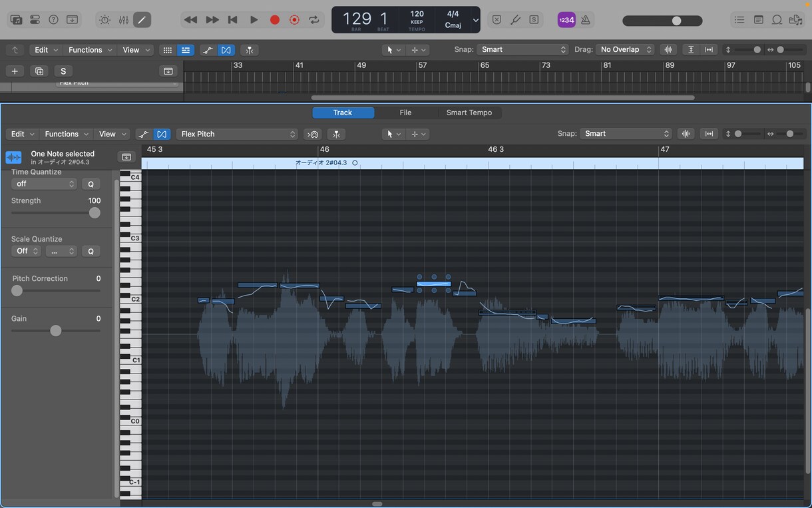Screen dimensions: 812x508
Task: Open the Scale Quantize Off dropdown
Action: point(27,251)
